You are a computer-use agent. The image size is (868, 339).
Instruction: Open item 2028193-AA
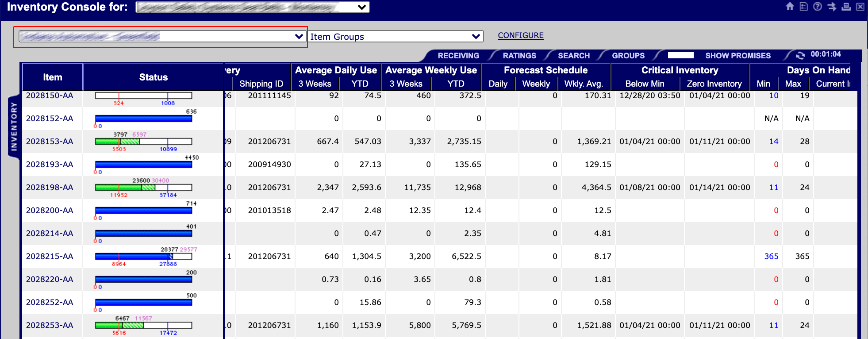click(x=50, y=164)
